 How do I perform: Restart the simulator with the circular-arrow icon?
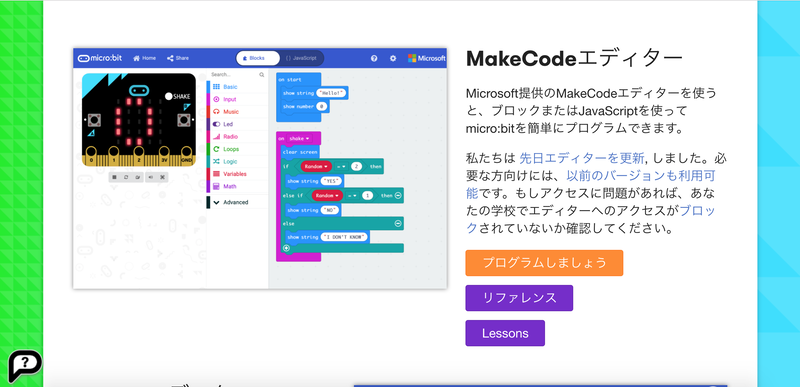126,177
